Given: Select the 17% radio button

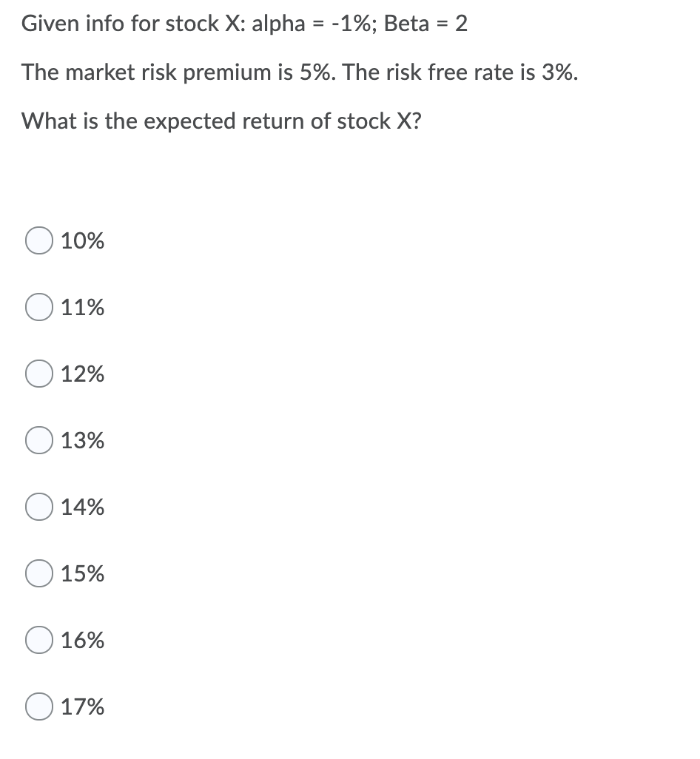Looking at the screenshot, I should coord(38,706).
